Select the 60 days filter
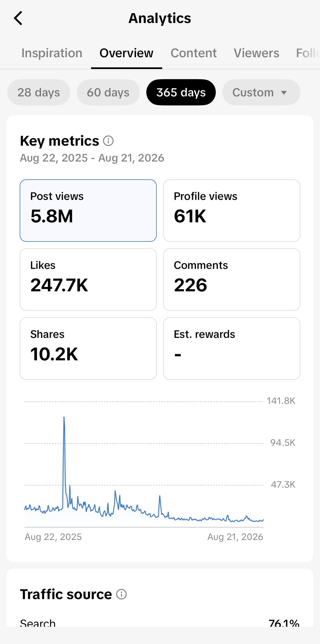The height and width of the screenshot is (644, 320). tap(108, 92)
